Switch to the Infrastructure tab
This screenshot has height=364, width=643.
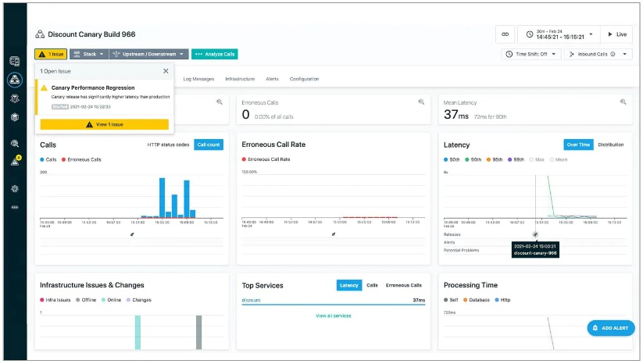click(240, 79)
